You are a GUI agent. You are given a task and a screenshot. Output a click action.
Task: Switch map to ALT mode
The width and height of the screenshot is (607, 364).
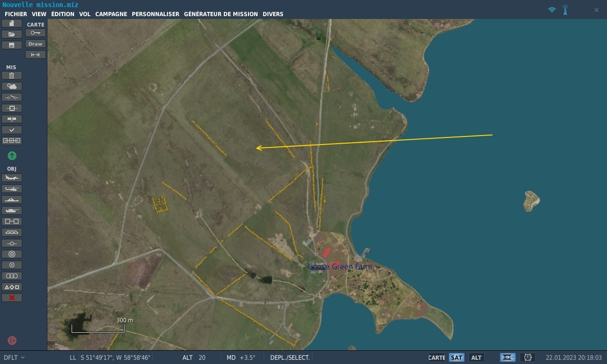point(477,358)
